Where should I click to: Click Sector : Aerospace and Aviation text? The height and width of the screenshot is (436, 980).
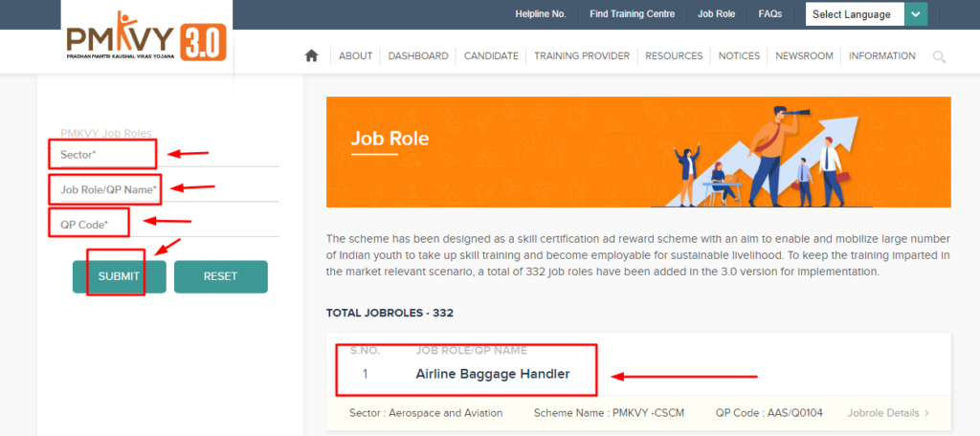tap(426, 413)
